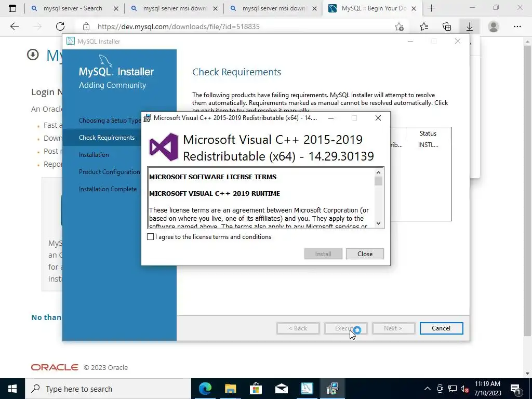532x399 pixels.
Task: Minimize the MySQL Installer window
Action: pyautogui.click(x=410, y=42)
